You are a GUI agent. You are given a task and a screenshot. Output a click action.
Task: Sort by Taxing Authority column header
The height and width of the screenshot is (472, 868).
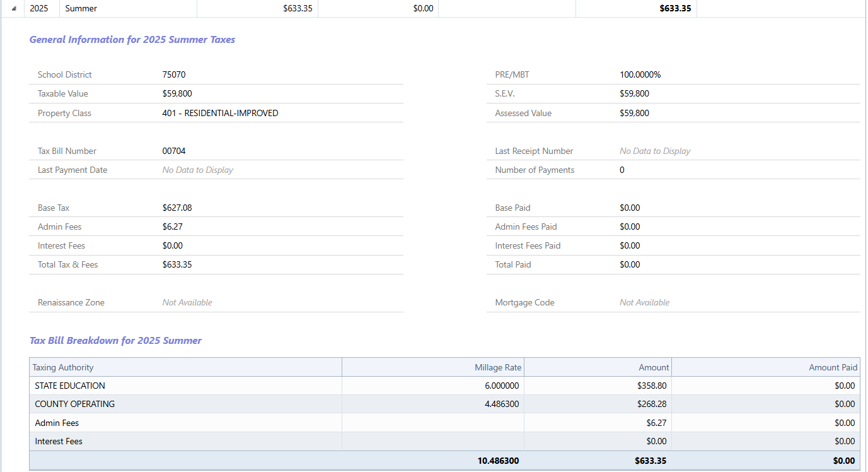point(63,367)
